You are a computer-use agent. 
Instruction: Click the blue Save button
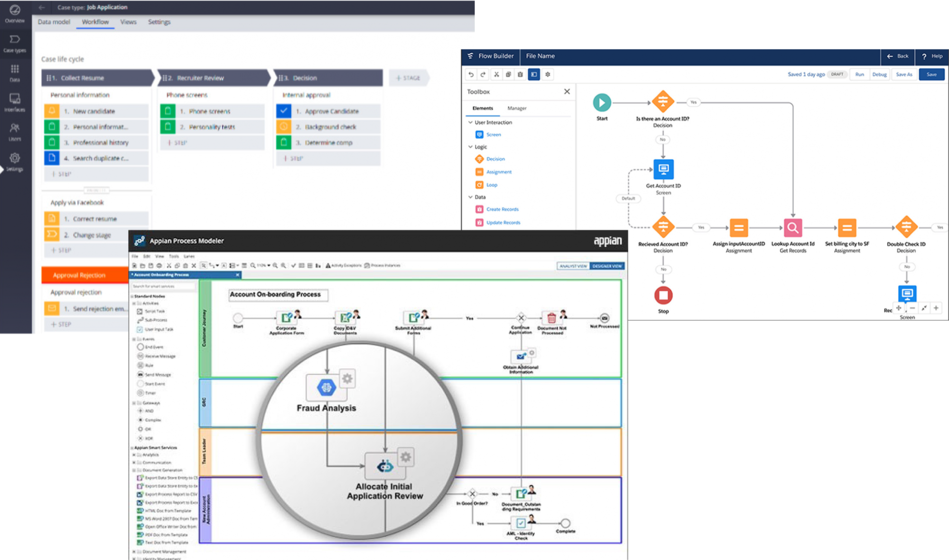[x=931, y=74]
